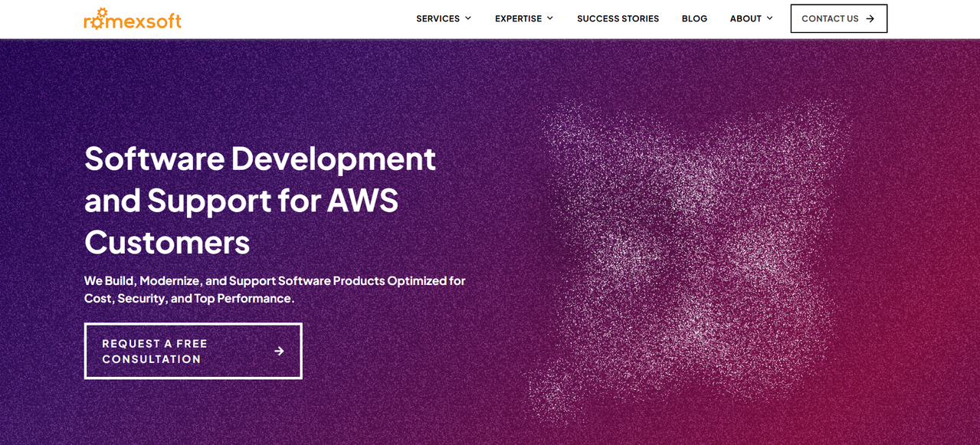Open the Blog page
Image resolution: width=980 pixels, height=445 pixels.
point(694,18)
